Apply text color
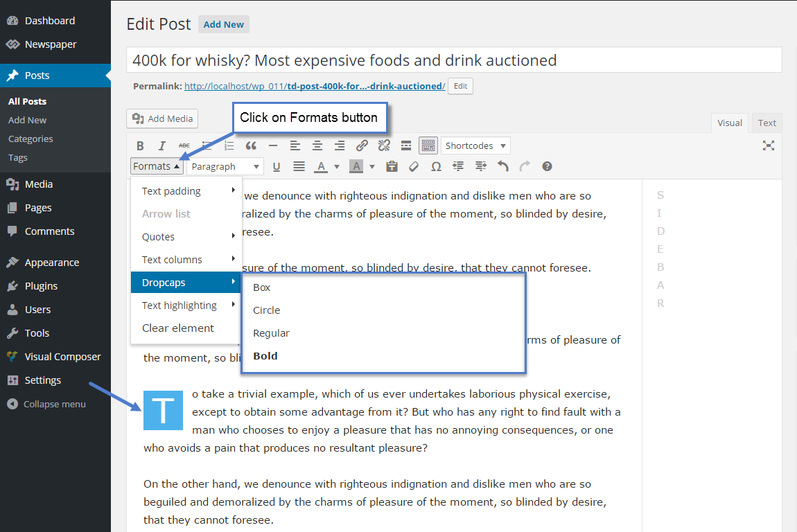This screenshot has height=532, width=797. pyautogui.click(x=321, y=167)
